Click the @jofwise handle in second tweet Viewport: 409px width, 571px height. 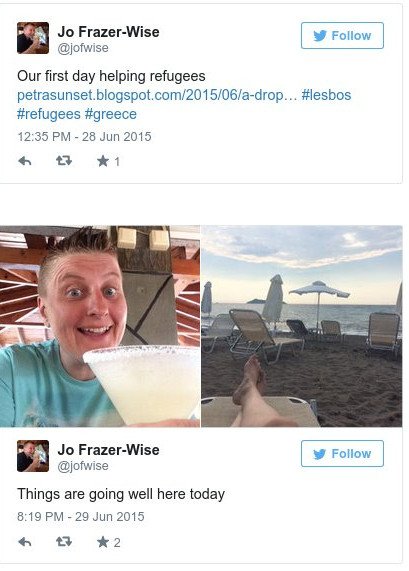tap(83, 466)
